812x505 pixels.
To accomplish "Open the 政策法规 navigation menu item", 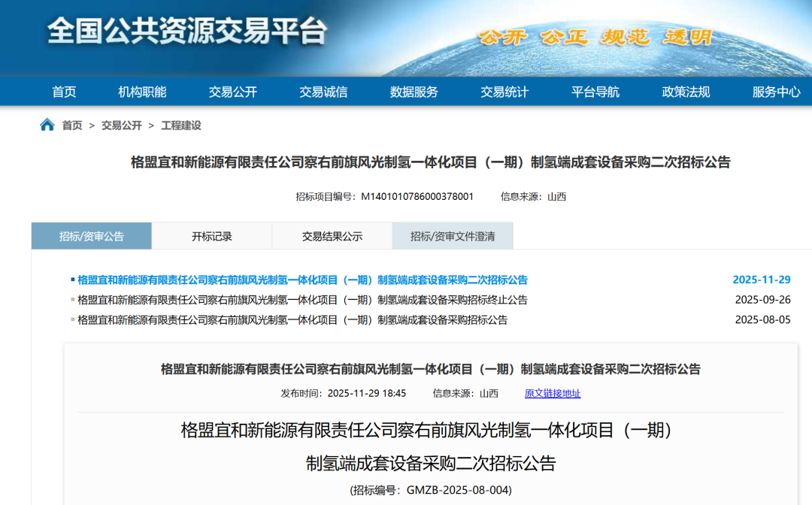I will pos(686,92).
